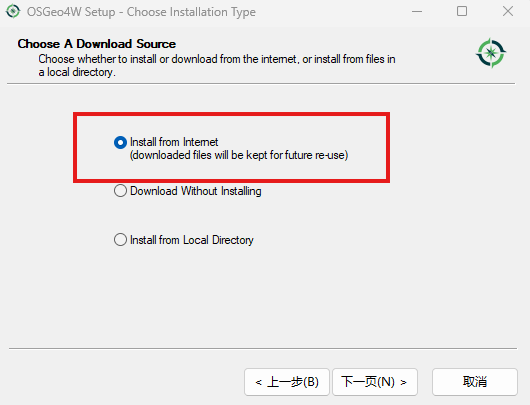Click the 'Choose whether to install or download' description

(217, 66)
